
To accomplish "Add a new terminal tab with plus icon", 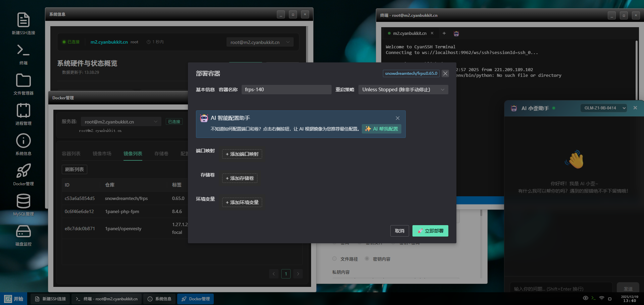I will [x=444, y=33].
